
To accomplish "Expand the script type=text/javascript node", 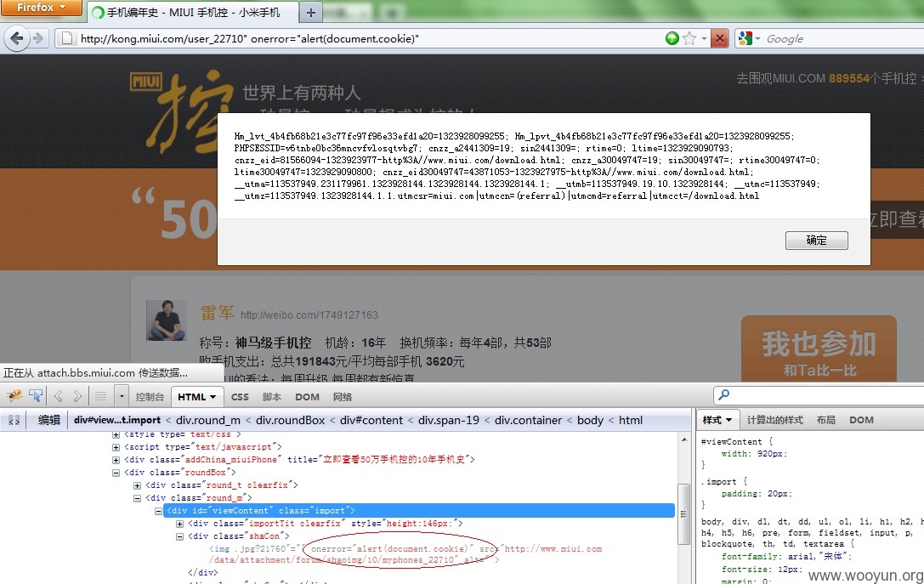I will pyautogui.click(x=116, y=447).
